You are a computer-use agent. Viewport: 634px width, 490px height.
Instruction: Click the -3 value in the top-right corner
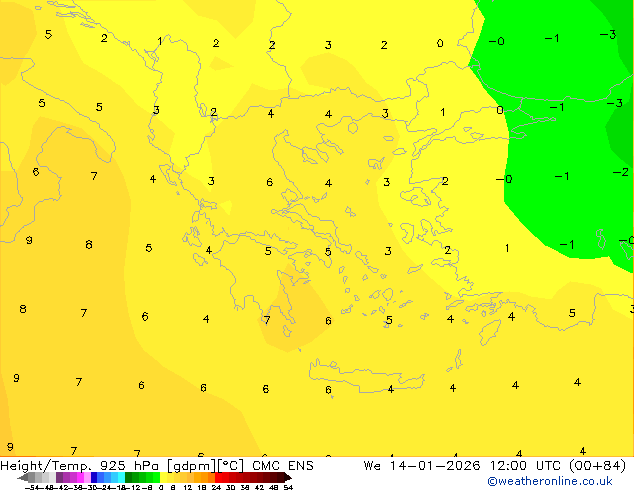[608, 34]
